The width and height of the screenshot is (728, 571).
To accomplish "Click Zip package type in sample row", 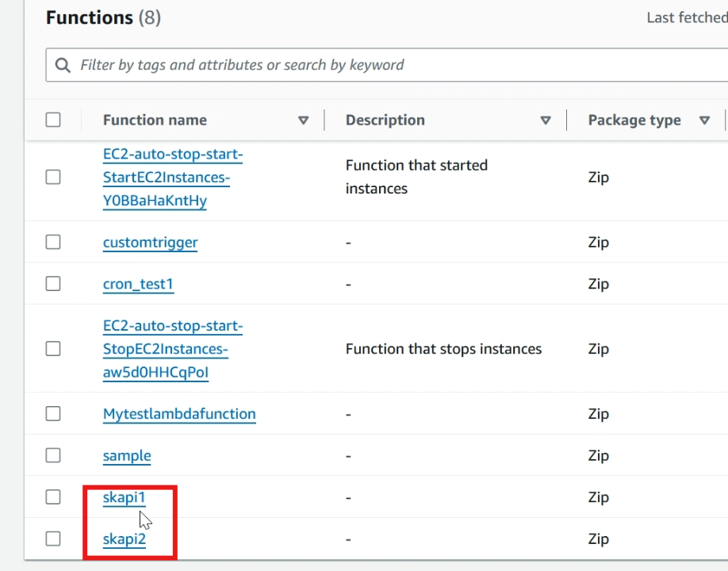I will [x=599, y=456].
